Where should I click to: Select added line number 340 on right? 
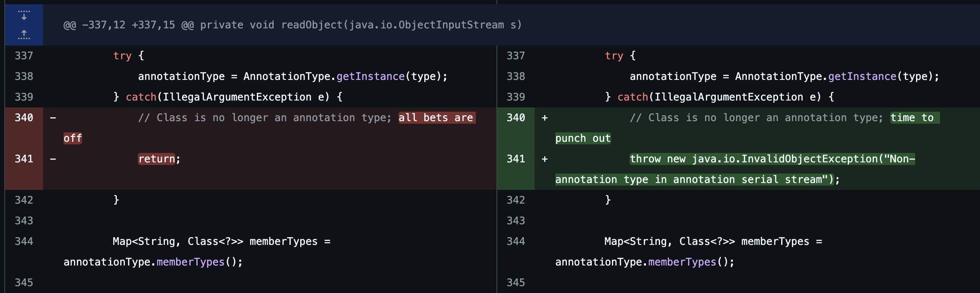[x=515, y=118]
